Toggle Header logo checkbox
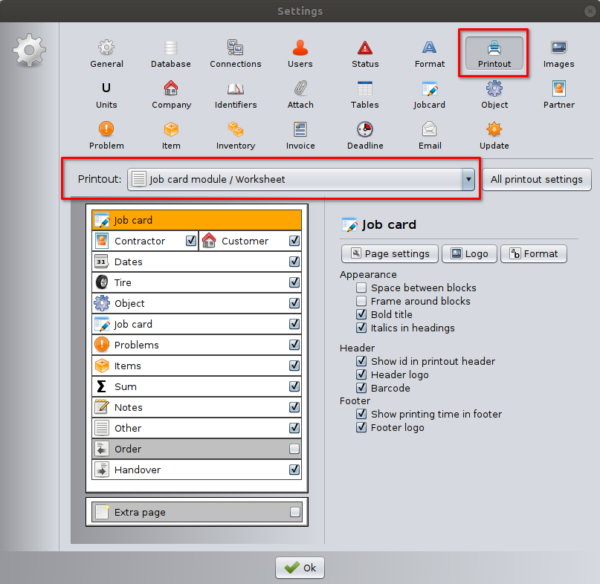The image size is (600, 584). [x=361, y=374]
